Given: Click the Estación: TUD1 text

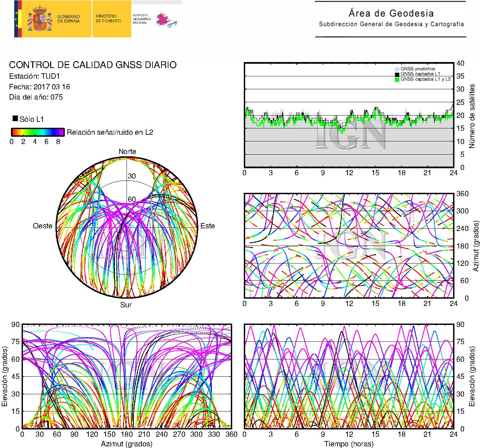Looking at the screenshot, I should coord(35,76).
